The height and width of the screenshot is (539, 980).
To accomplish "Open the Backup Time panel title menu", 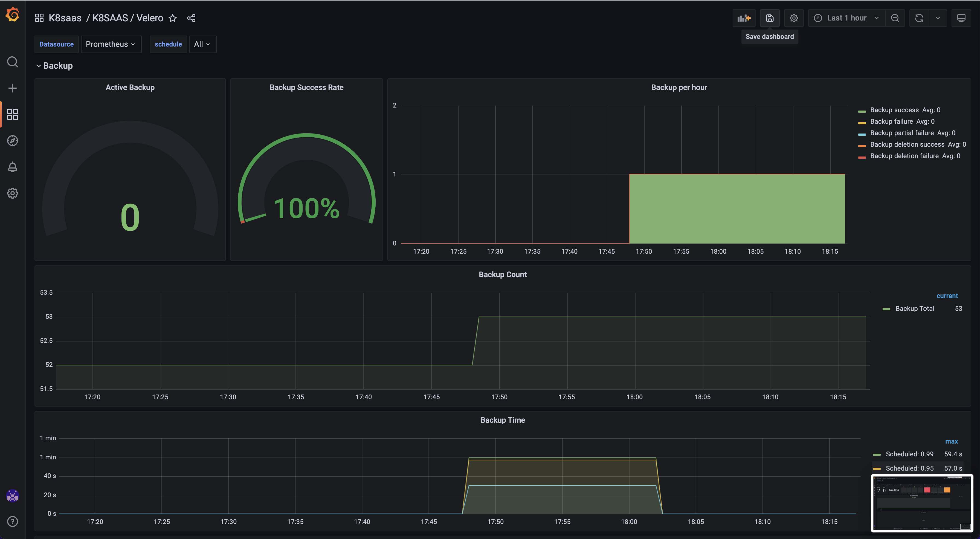I will coord(503,420).
